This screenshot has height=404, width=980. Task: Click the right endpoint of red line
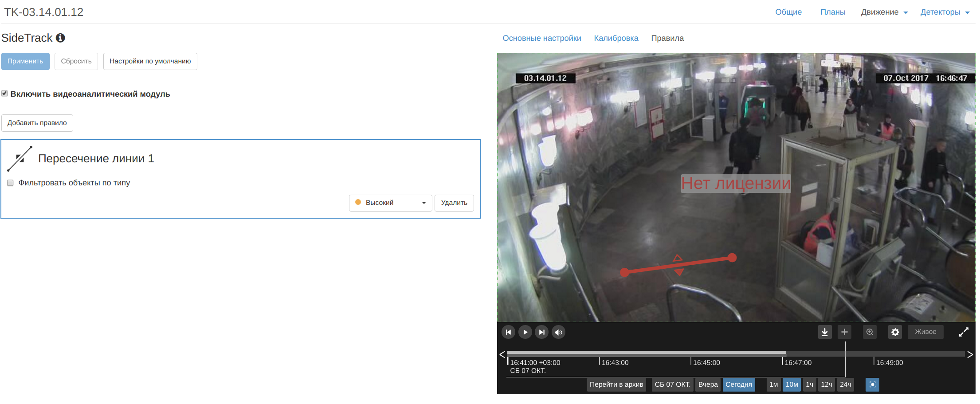point(732,258)
